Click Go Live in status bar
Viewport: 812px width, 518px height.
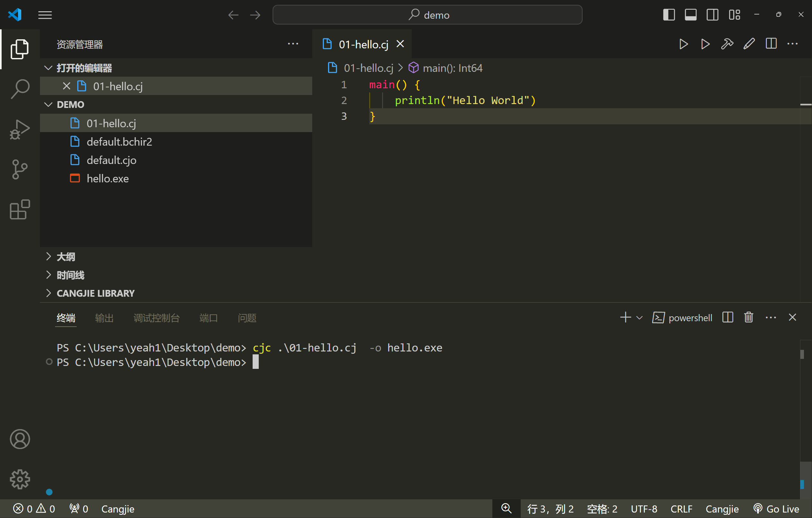tap(776, 509)
